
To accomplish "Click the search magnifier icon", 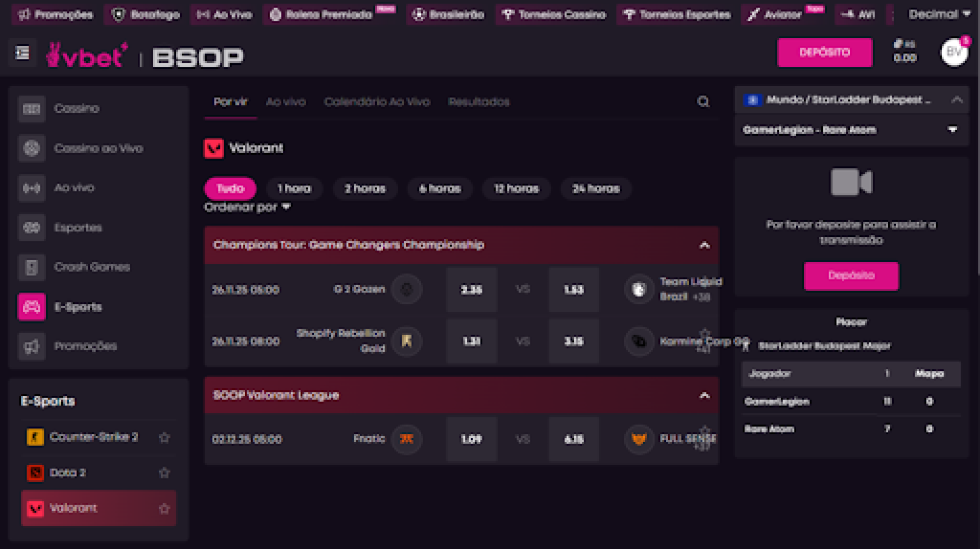I will [x=703, y=102].
